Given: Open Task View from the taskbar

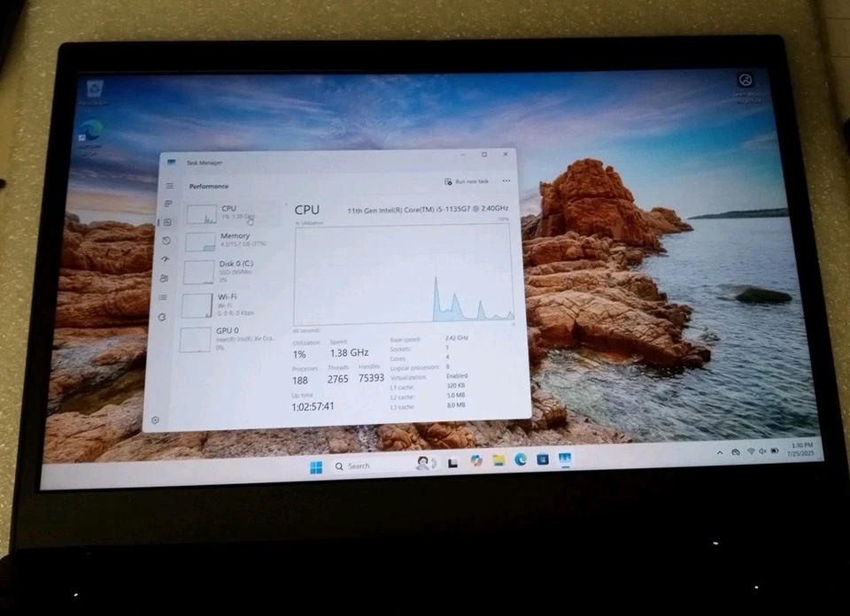Looking at the screenshot, I should pos(452,463).
